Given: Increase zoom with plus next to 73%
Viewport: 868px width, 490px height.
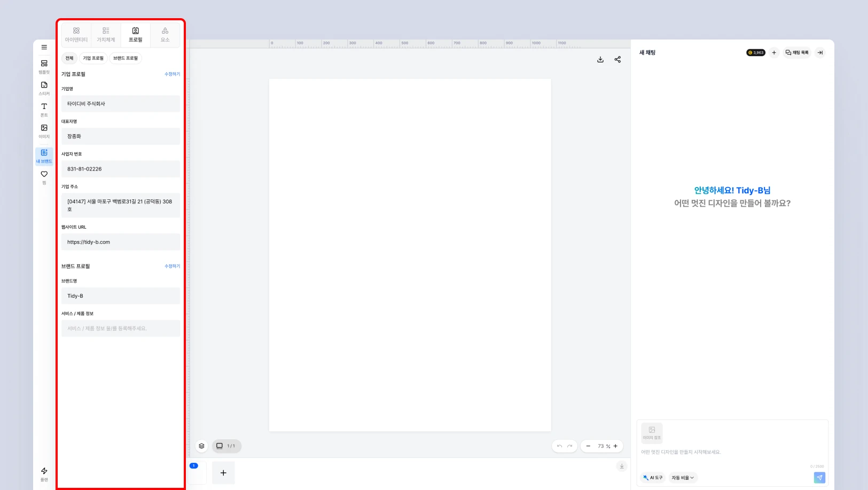Looking at the screenshot, I should click(x=615, y=446).
